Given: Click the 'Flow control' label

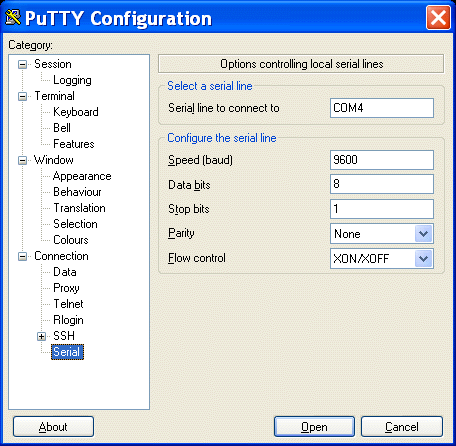Looking at the screenshot, I should tap(197, 258).
